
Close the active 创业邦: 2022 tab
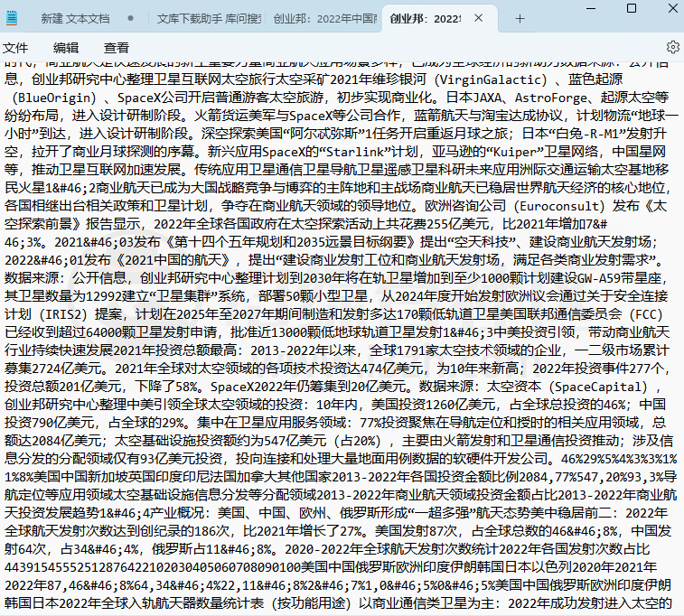coord(479,18)
